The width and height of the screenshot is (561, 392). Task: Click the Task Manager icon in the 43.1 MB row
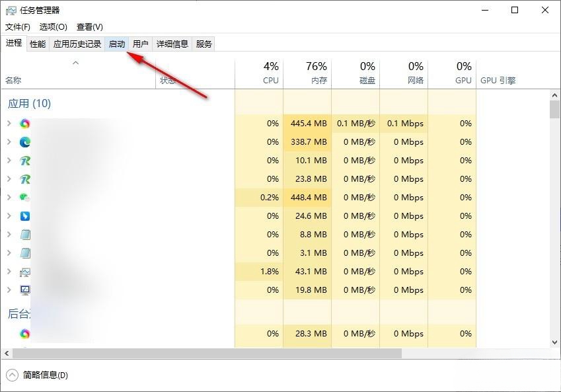click(24, 272)
